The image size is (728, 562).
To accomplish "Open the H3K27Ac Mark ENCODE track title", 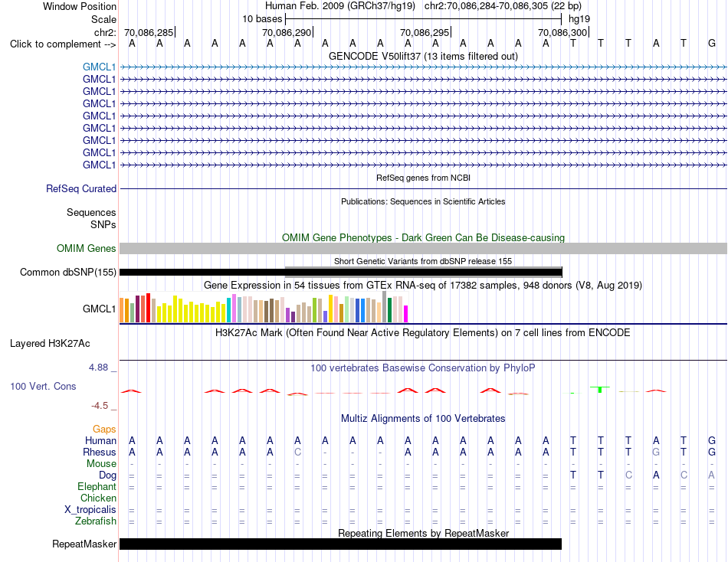I will [423, 333].
